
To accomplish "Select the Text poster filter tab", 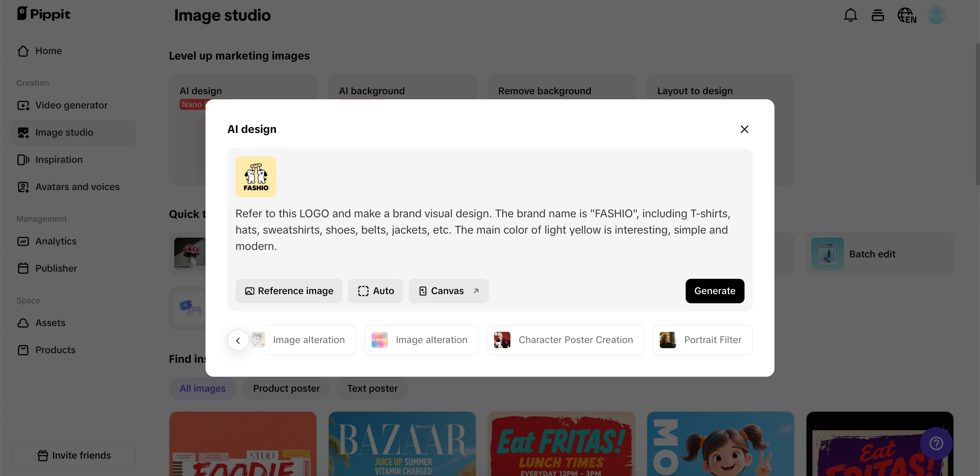I will pos(372,388).
